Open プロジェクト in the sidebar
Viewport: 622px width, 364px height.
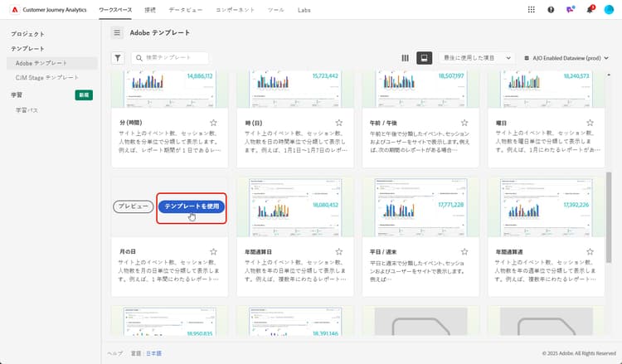[x=27, y=34]
